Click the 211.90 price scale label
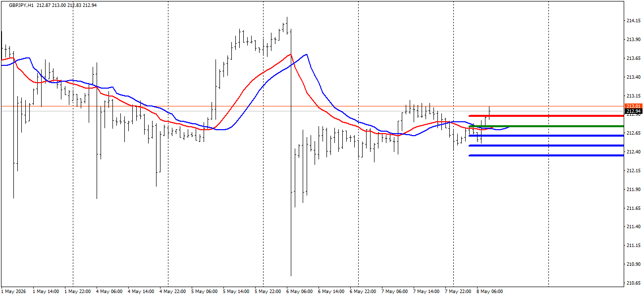This screenshot has width=644, height=297. [633, 190]
